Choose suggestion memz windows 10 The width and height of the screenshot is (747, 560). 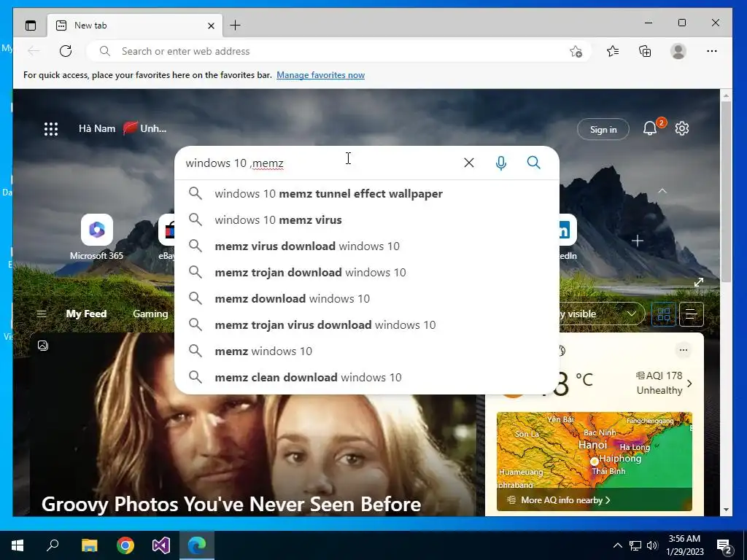tap(367, 351)
